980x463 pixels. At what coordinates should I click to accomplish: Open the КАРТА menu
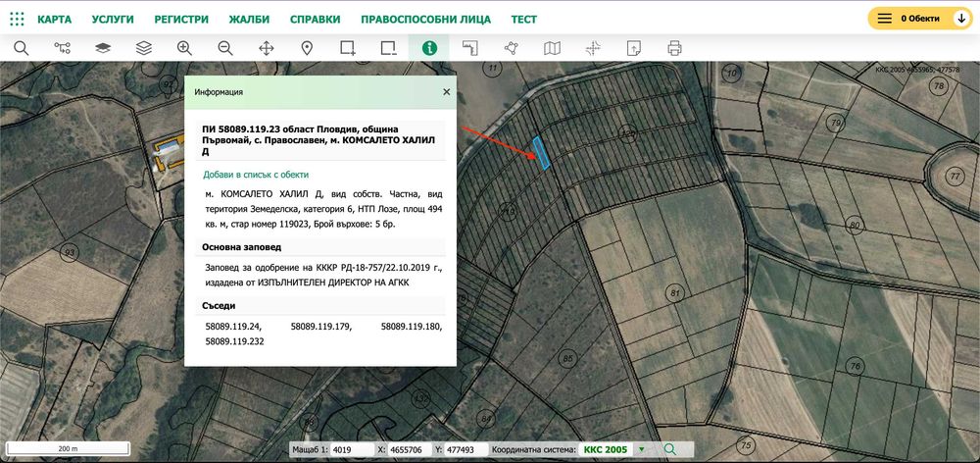(54, 20)
